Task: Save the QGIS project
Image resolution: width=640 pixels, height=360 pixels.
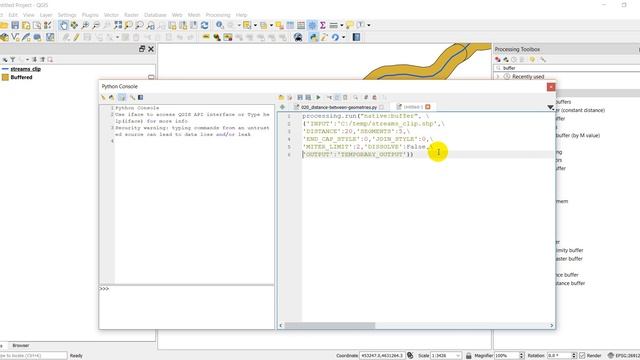Action: [15, 25]
